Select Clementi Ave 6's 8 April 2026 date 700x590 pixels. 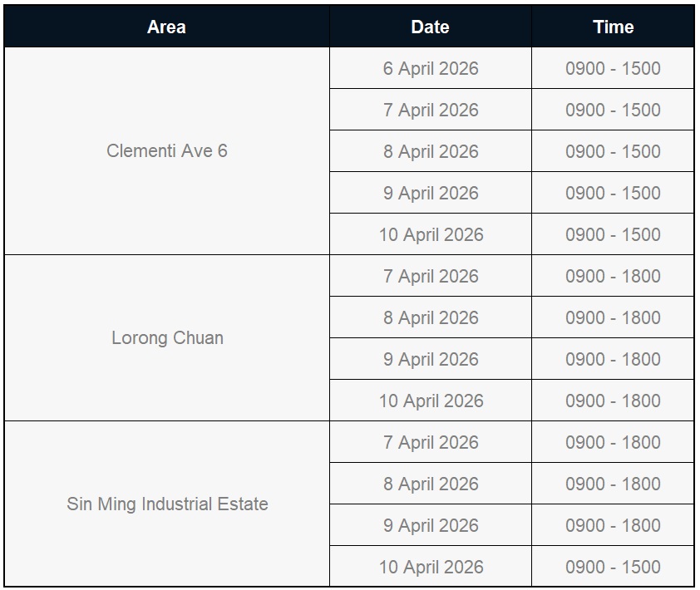point(430,151)
